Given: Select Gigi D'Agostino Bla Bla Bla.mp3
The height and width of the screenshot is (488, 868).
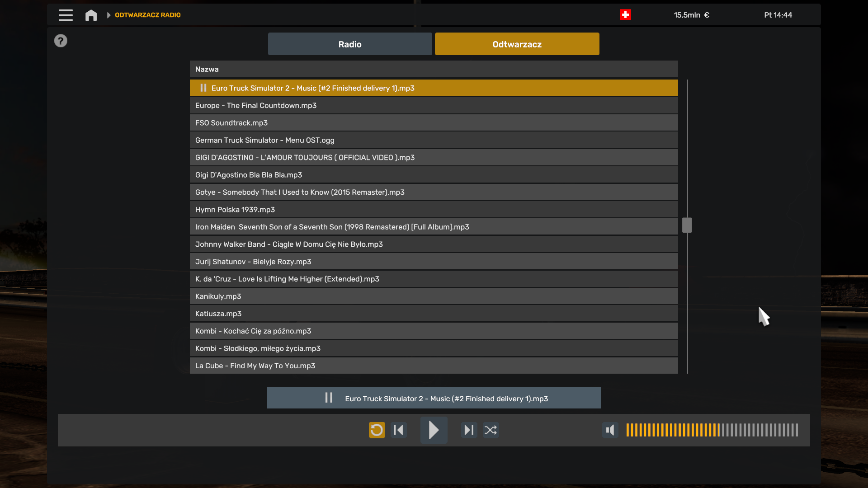Looking at the screenshot, I should [249, 175].
